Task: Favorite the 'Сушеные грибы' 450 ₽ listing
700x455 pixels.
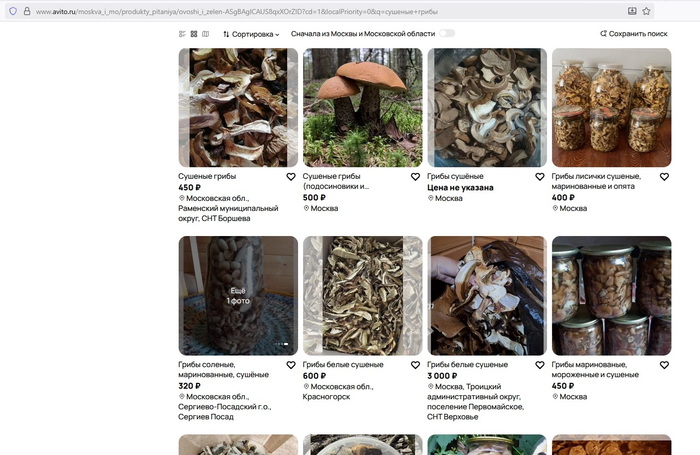Action: (x=291, y=176)
